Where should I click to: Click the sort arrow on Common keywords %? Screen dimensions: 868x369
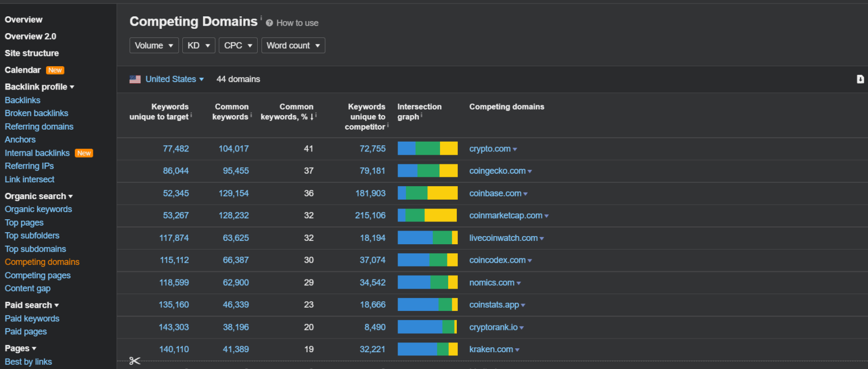311,117
